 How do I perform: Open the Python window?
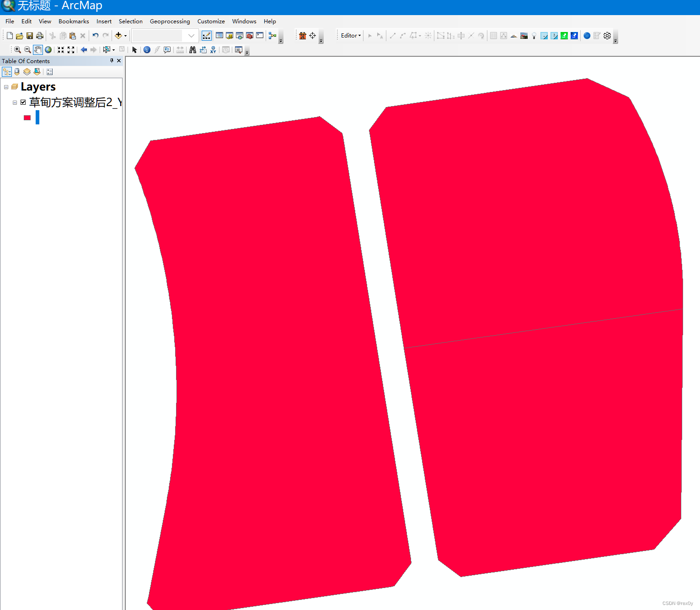(x=260, y=36)
